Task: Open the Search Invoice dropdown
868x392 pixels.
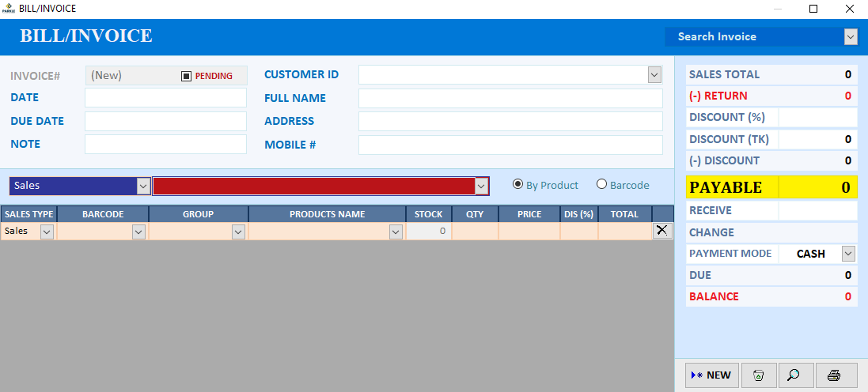Action: 851,37
